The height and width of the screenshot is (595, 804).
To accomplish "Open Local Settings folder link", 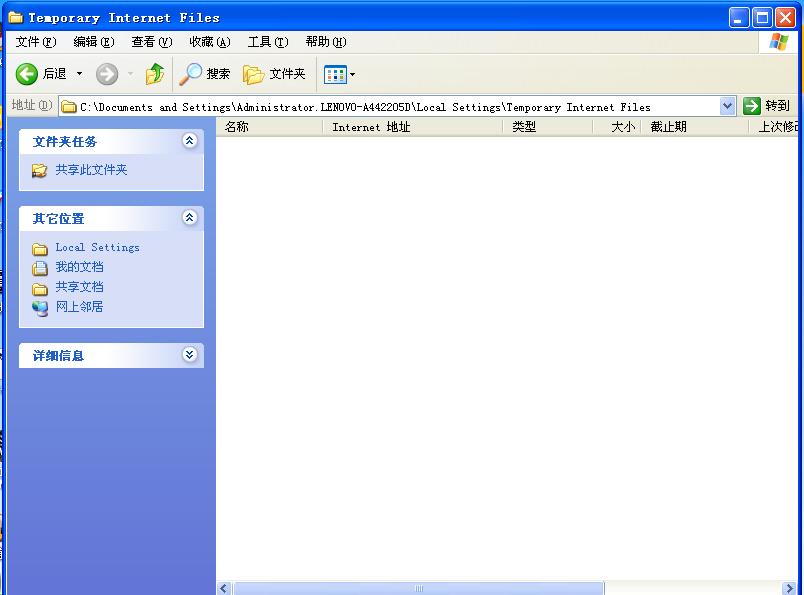I will (97, 247).
